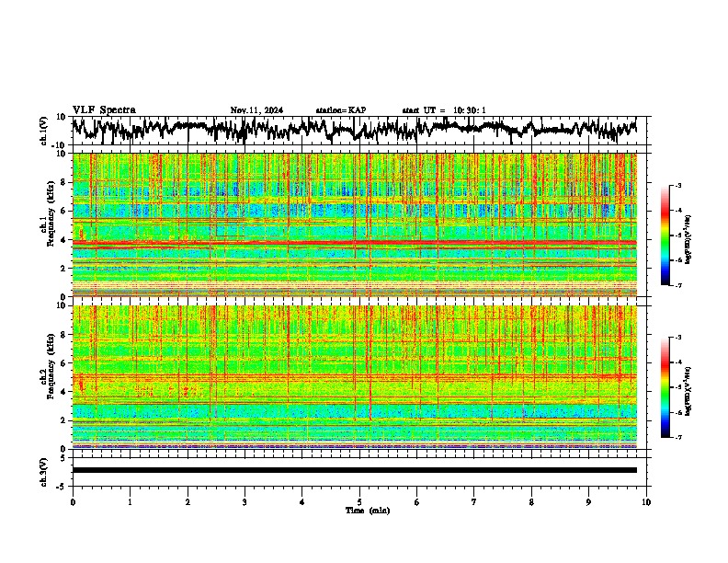Click the "Time (min)" axis label
The width and height of the screenshot is (728, 563).
tap(368, 511)
